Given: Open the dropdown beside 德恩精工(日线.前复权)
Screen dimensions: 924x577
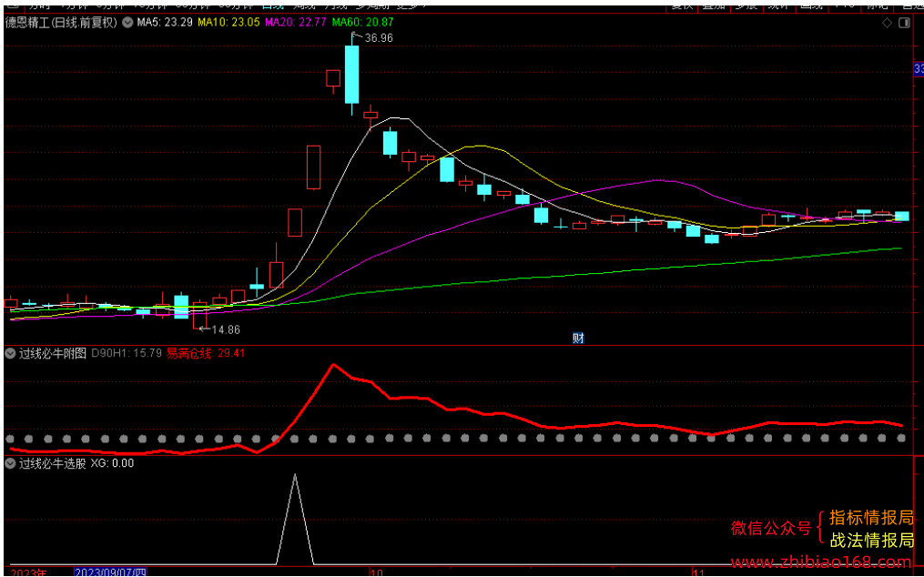Looking at the screenshot, I should tap(127, 23).
